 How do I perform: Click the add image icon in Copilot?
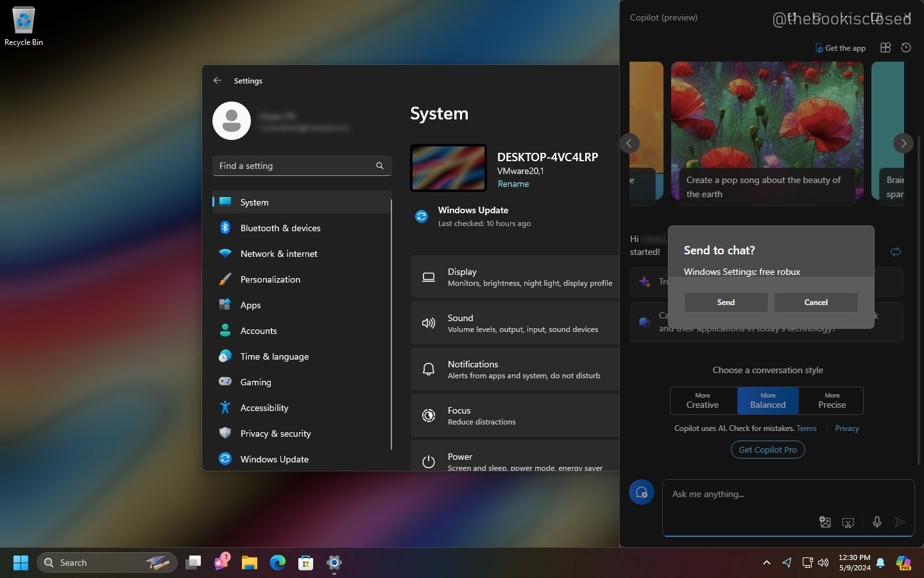825,522
